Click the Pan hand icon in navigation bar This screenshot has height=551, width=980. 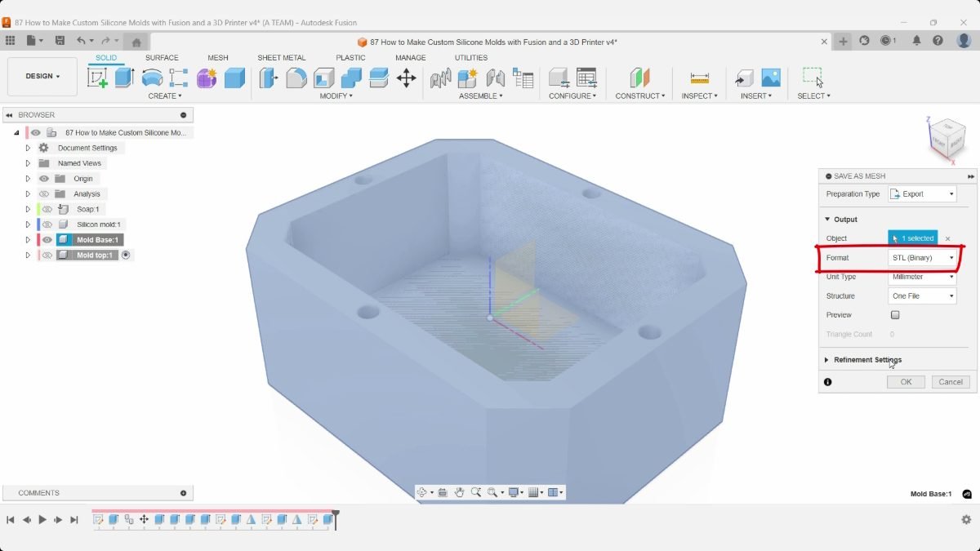click(x=460, y=492)
